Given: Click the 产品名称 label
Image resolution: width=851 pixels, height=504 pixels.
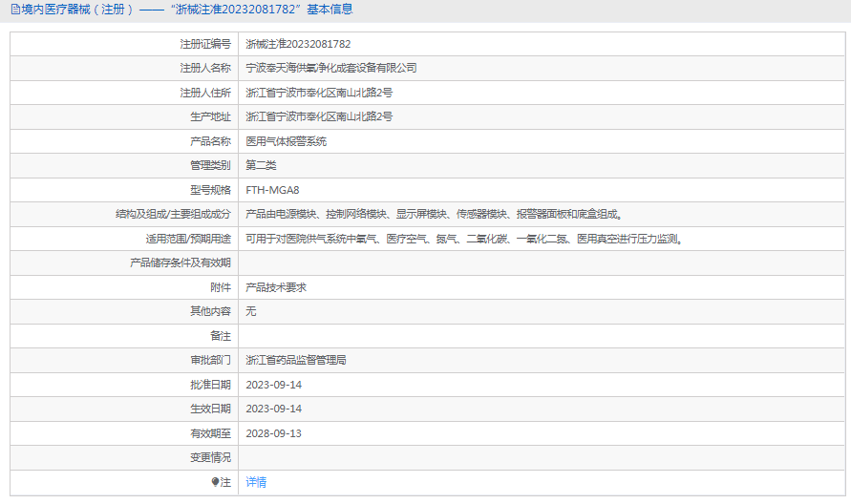Looking at the screenshot, I should (210, 141).
